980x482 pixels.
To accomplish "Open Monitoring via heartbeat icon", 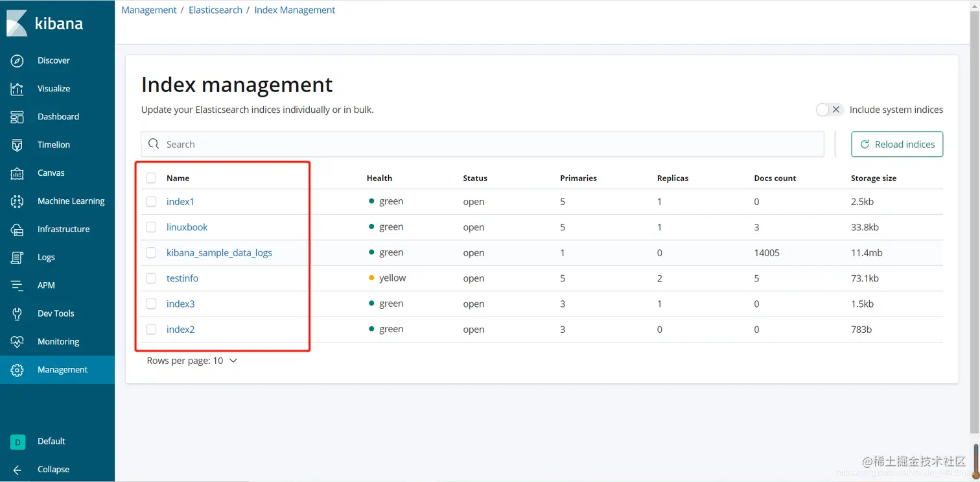I will [x=17, y=342].
